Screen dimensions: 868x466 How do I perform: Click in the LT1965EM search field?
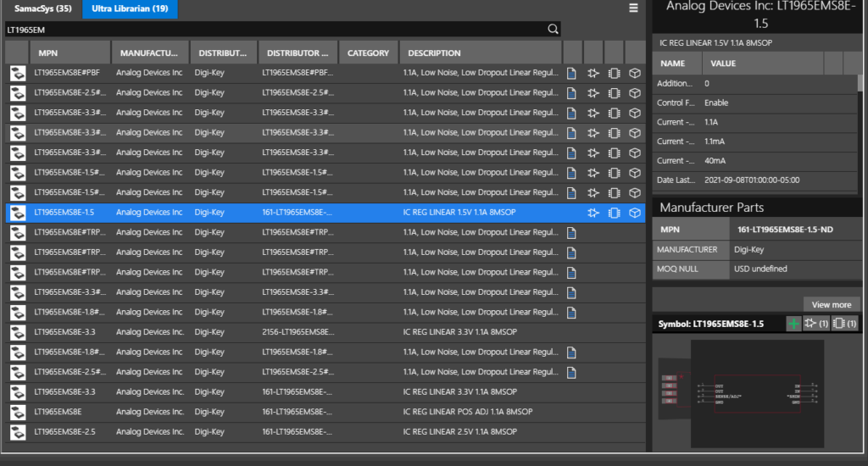[275, 30]
